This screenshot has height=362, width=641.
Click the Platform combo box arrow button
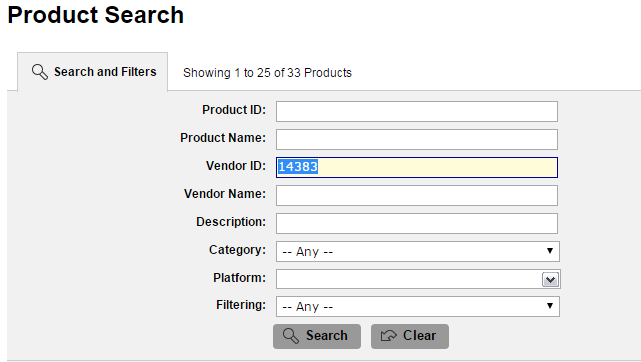(x=550, y=279)
